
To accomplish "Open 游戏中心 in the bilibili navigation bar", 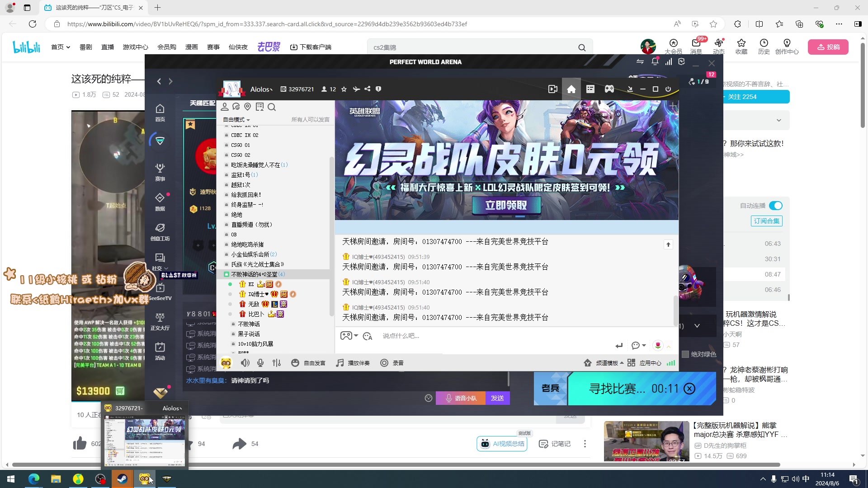I will click(x=135, y=47).
